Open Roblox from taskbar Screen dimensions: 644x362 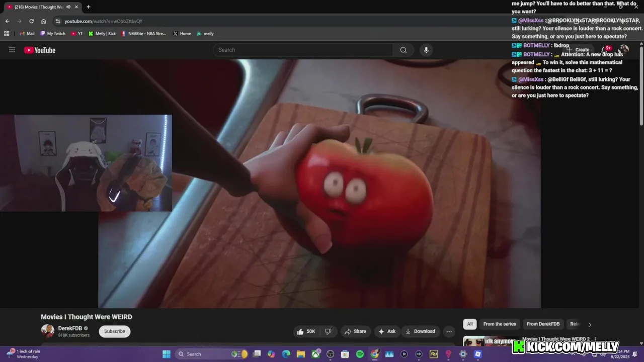click(478, 354)
